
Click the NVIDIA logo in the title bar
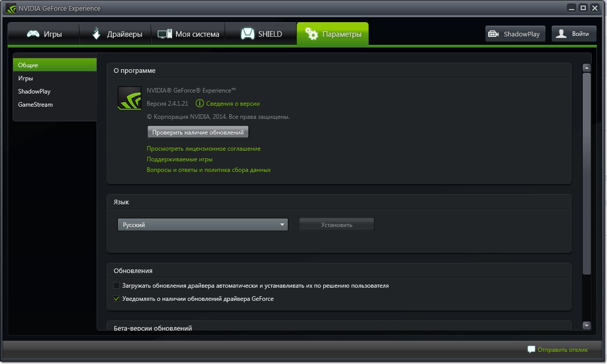[x=11, y=9]
